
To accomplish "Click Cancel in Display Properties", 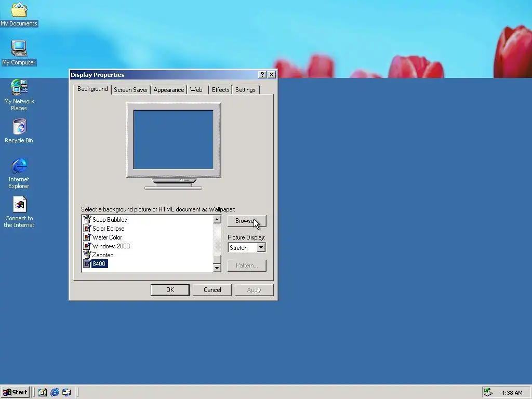I will coord(212,290).
